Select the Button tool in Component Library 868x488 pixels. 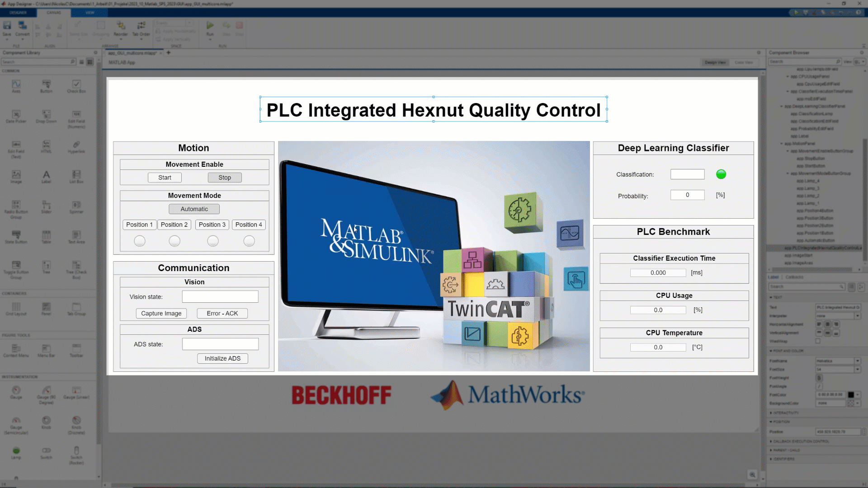click(x=46, y=87)
